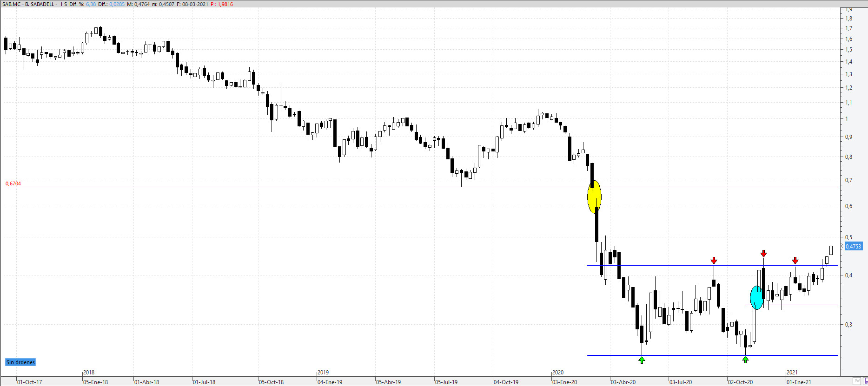This screenshot has width=868, height=386.
Task: Click the purple save icon in bottom-right corner
Action: coord(865,381)
